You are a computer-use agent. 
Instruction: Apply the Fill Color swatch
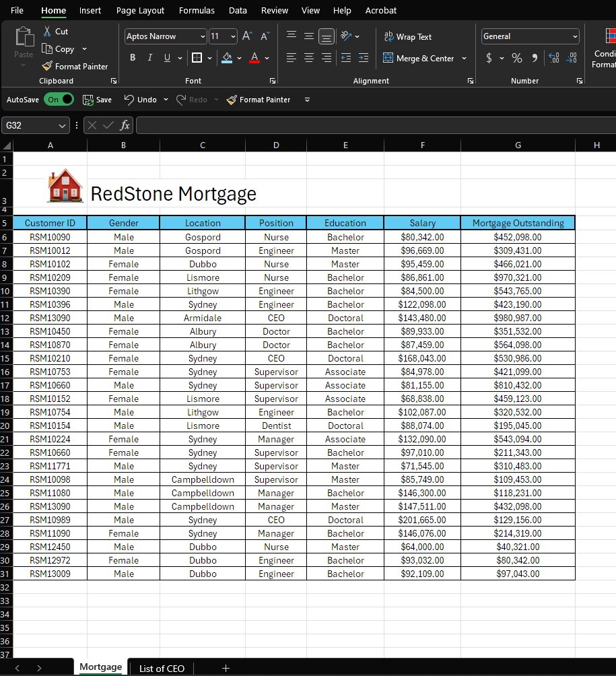[x=227, y=58]
